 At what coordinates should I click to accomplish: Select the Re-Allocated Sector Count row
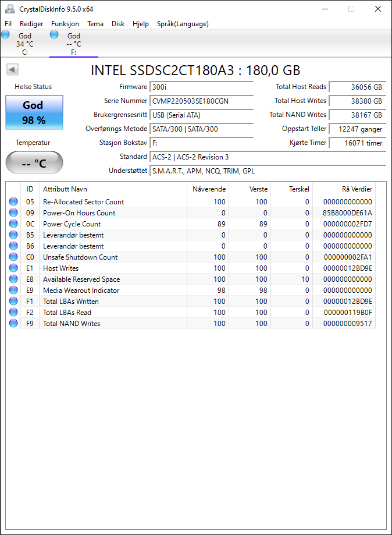pos(191,201)
